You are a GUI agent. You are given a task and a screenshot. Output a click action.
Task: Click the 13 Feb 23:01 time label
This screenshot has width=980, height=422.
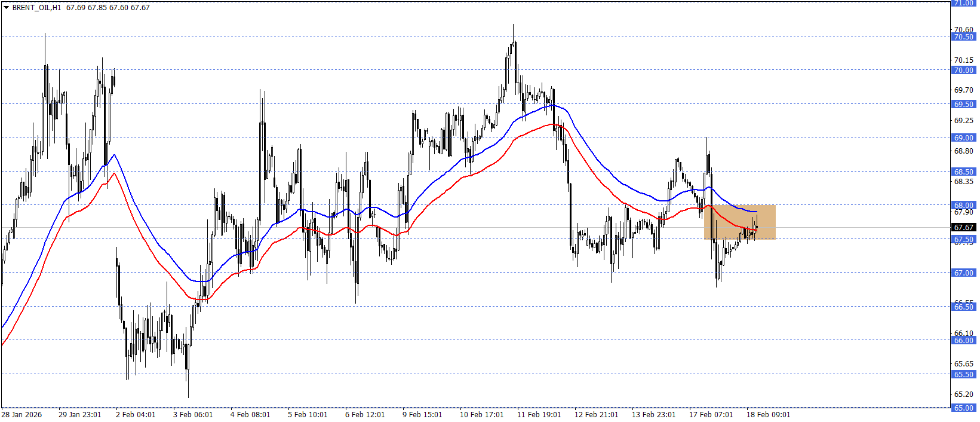[x=653, y=415]
